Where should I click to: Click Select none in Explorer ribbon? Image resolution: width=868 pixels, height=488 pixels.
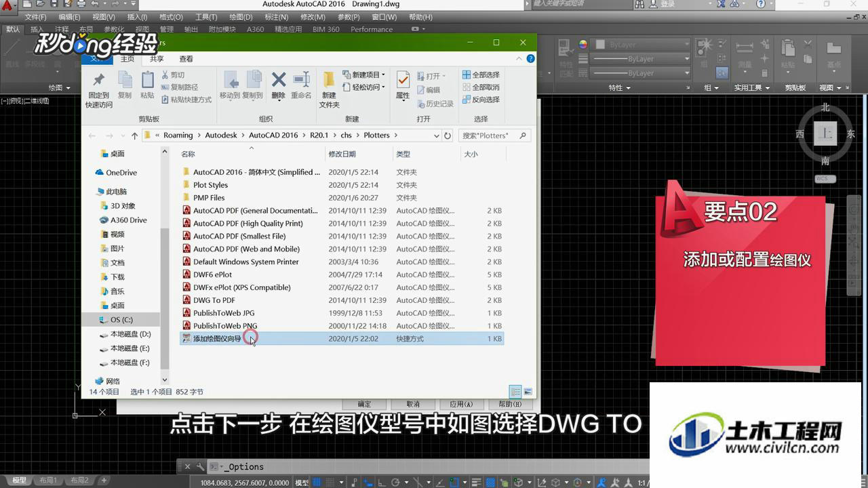point(481,87)
